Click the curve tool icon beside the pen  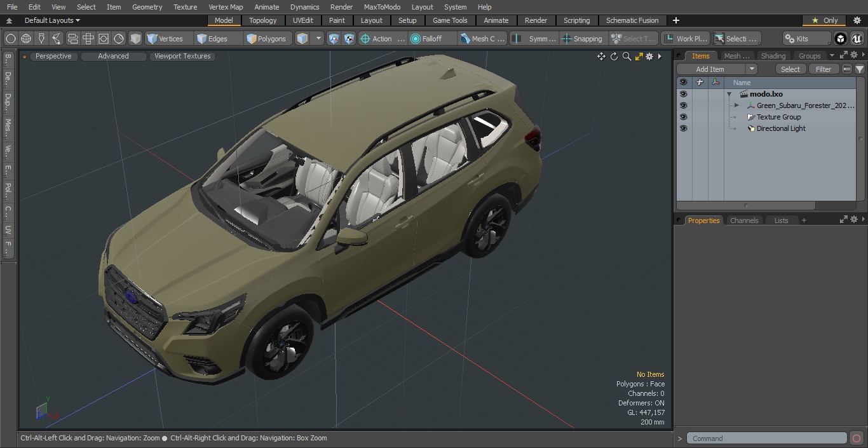(x=57, y=39)
